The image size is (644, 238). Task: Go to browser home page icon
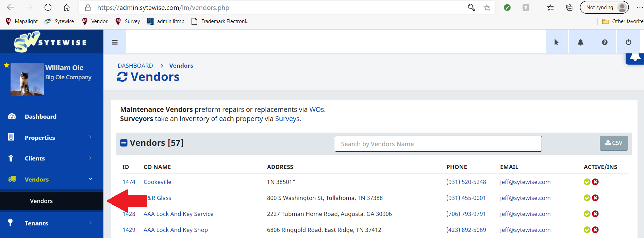coord(67,7)
